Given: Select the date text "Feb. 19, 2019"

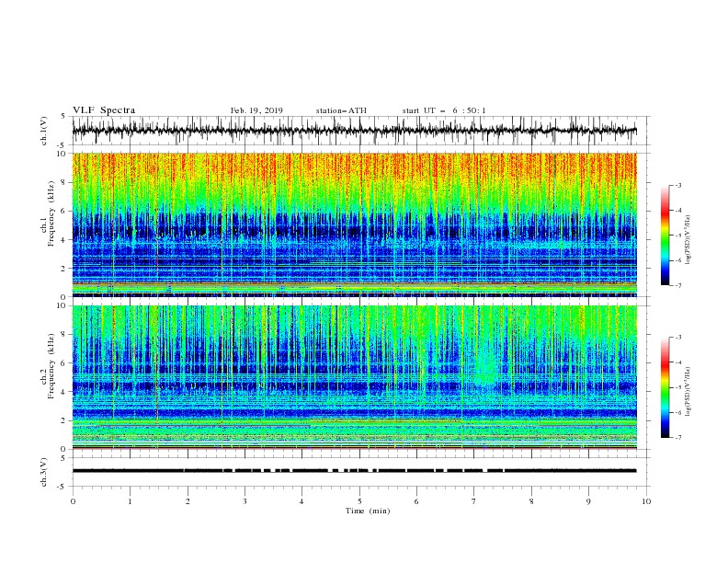Looking at the screenshot, I should point(256,110).
